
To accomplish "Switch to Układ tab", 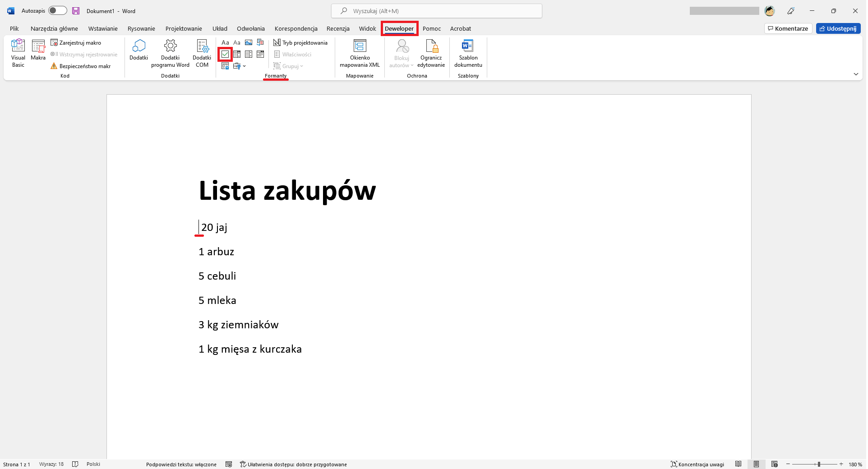I will (x=220, y=28).
